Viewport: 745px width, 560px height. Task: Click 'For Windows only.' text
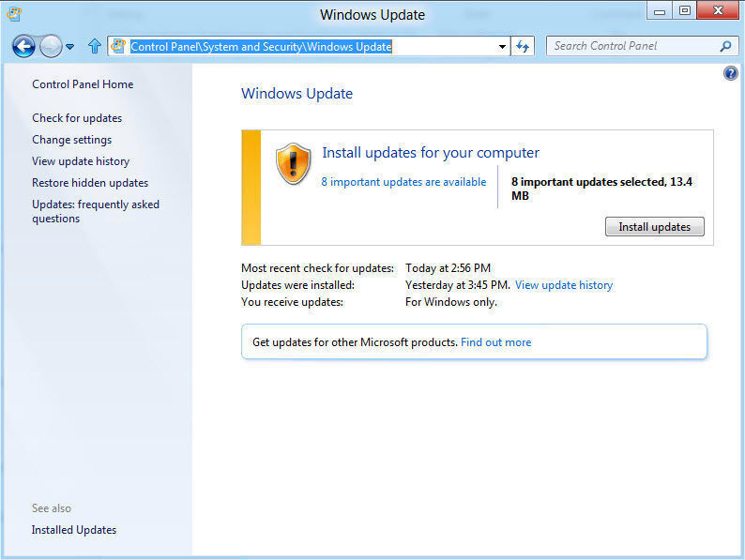pos(451,302)
